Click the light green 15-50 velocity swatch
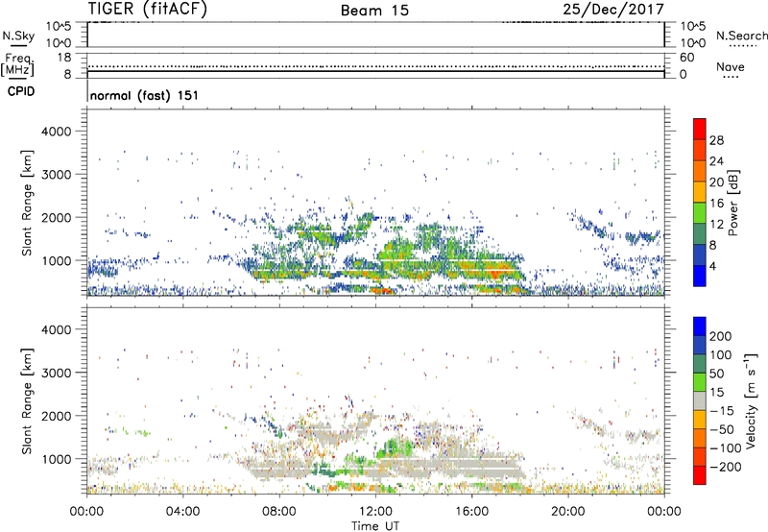This screenshot has width=768, height=532. (x=700, y=382)
